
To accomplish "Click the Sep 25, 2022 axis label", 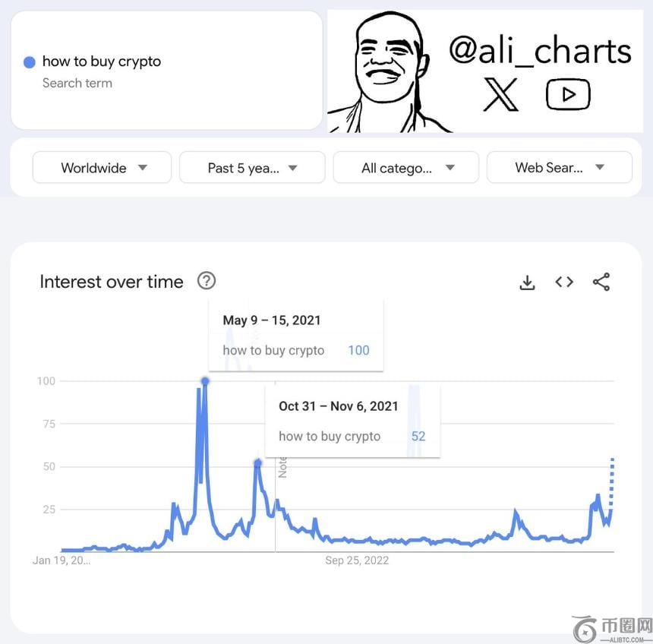I will 357,560.
